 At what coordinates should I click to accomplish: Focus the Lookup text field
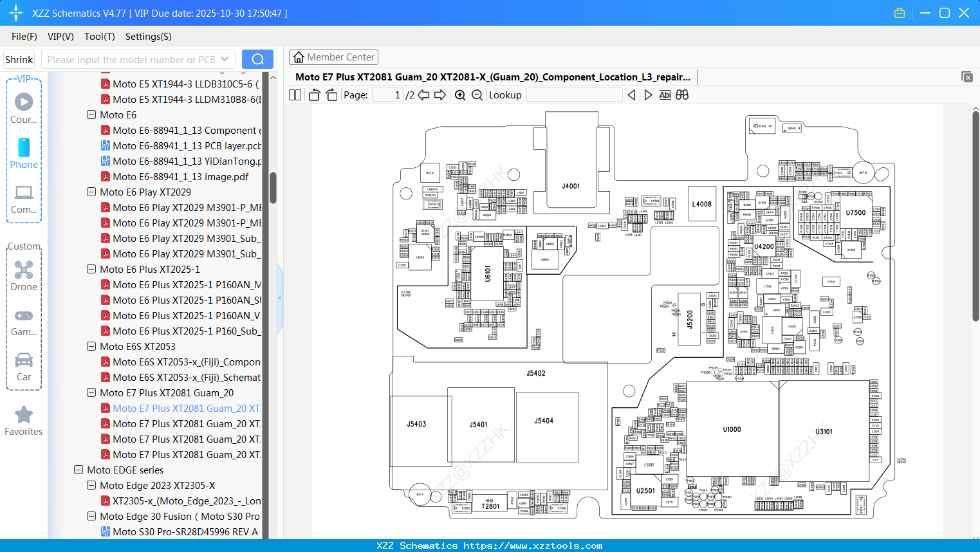[574, 95]
